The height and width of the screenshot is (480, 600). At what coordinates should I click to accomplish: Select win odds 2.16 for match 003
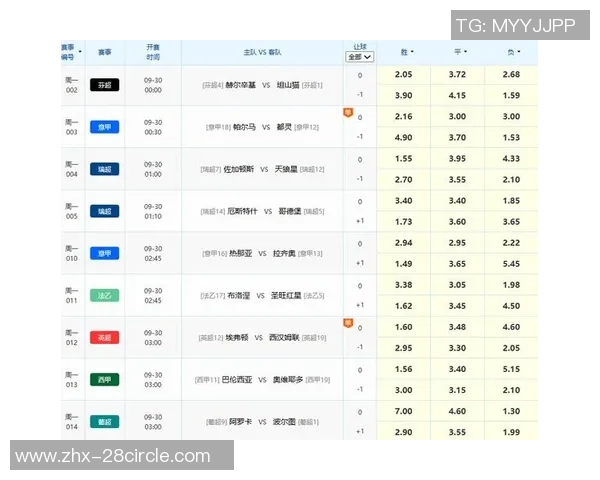404,116
